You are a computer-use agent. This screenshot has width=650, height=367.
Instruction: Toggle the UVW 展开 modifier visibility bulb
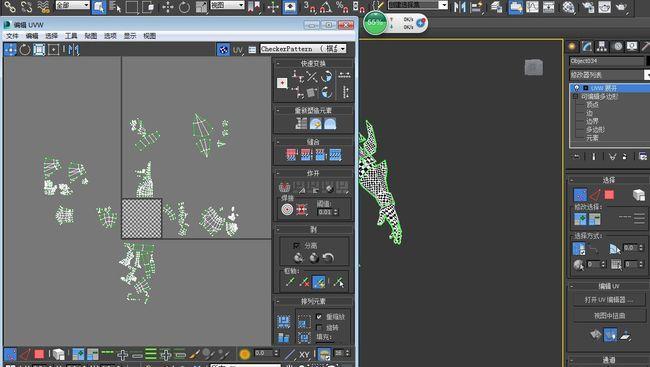(577, 88)
